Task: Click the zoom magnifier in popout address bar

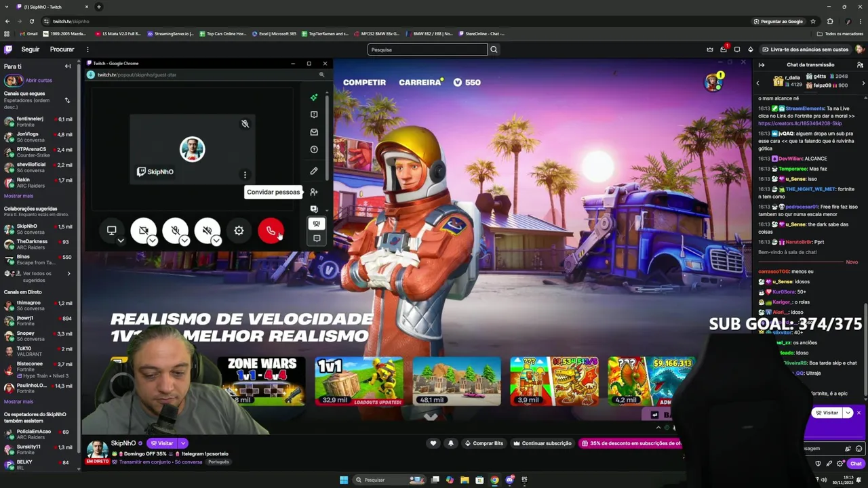Action: [x=321, y=75]
